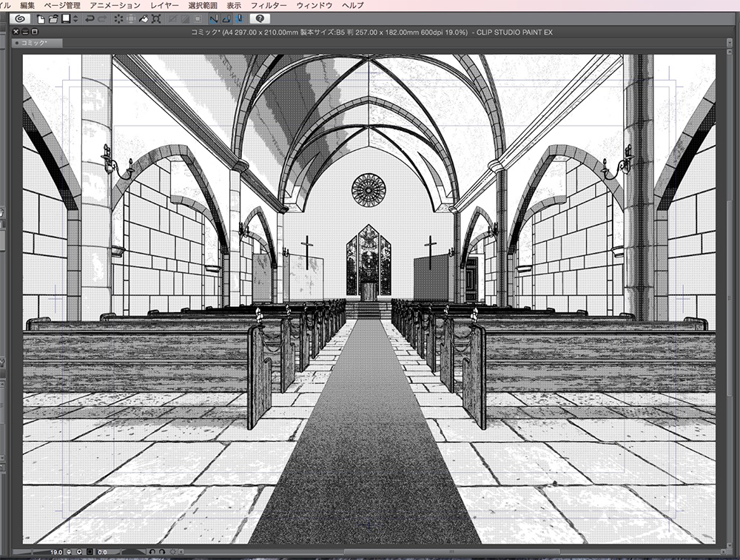Open CLIP STUDIO launcher spiral icon
The height and width of the screenshot is (560, 740).
[19, 19]
